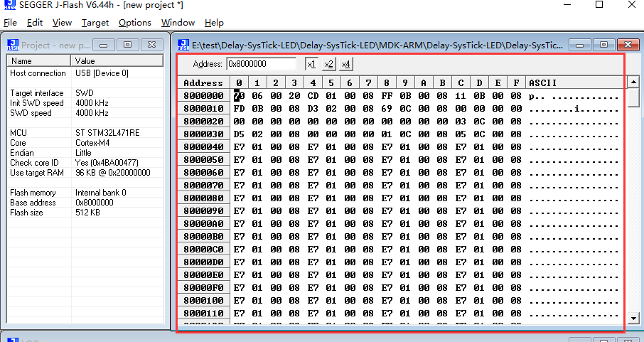This screenshot has height=342, width=644.
Task: Click the Address column header in hex view
Action: point(203,82)
